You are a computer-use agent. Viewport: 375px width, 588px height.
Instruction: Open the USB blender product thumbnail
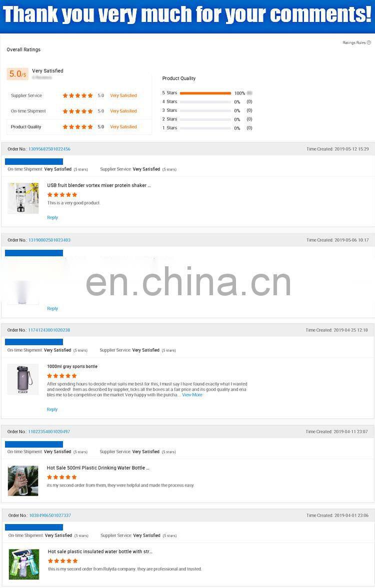click(x=23, y=198)
